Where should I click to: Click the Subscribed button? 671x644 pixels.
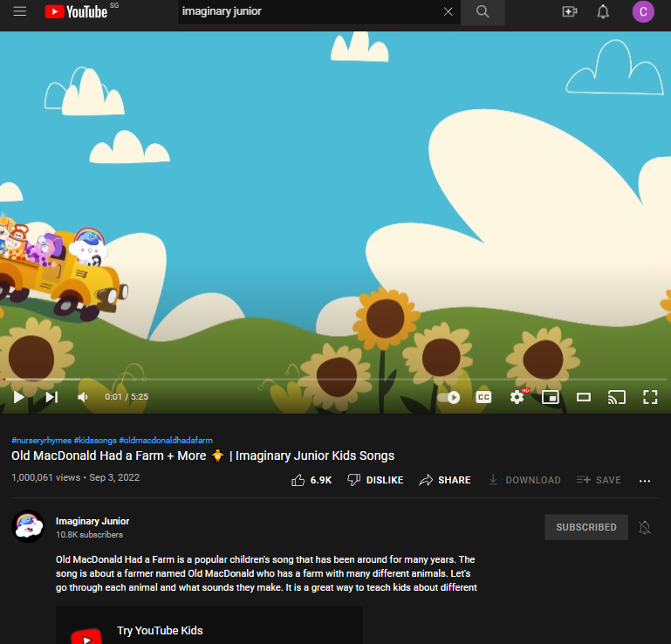[586, 527]
